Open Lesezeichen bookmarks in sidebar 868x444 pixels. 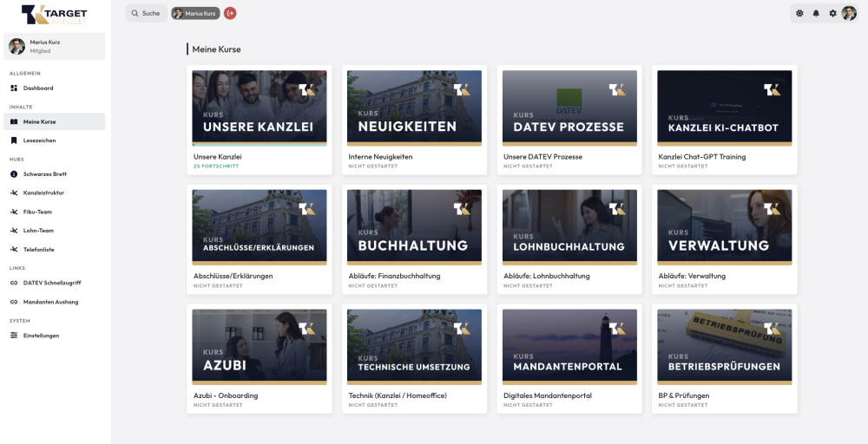[x=39, y=140]
